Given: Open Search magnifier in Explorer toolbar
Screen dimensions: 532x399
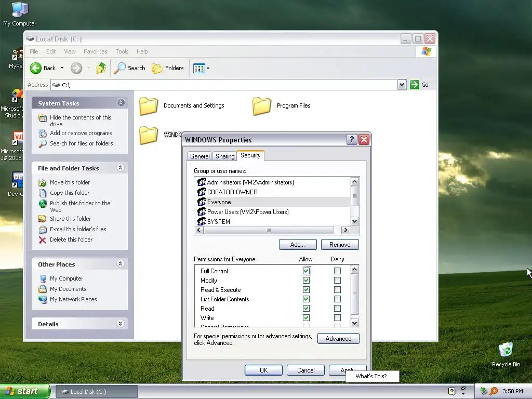Looking at the screenshot, I should click(119, 68).
